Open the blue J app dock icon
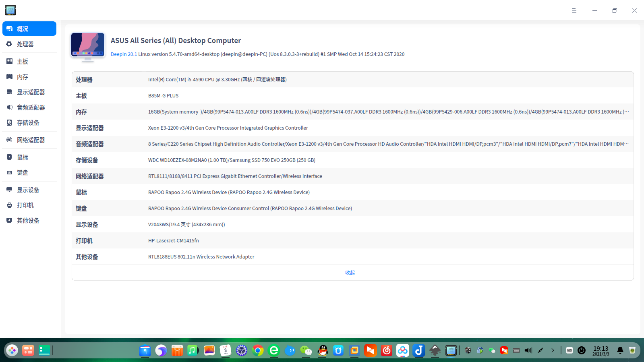The height and width of the screenshot is (362, 644). click(x=419, y=350)
